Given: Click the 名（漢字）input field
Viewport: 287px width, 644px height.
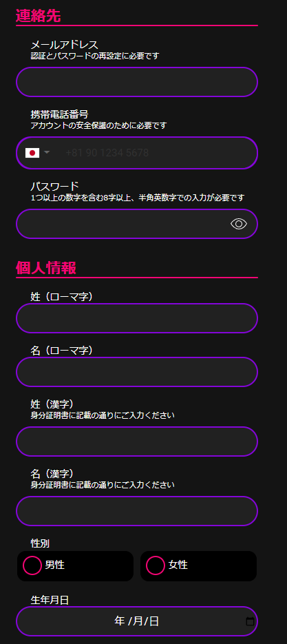Looking at the screenshot, I should (137, 511).
